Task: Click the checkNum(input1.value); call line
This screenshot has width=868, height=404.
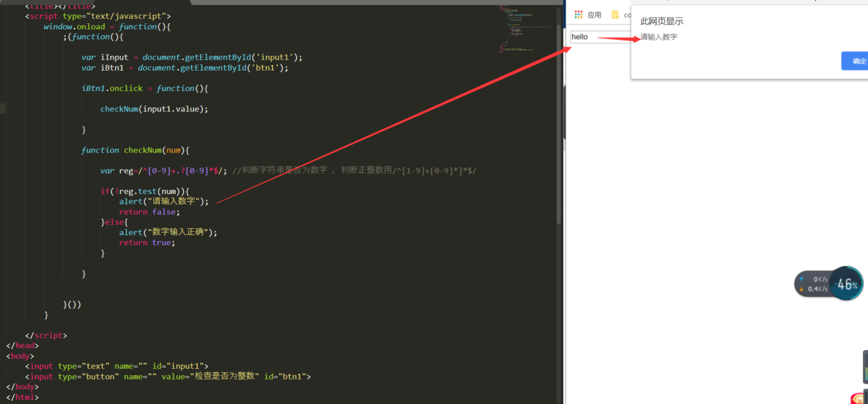Action: pyautogui.click(x=154, y=109)
